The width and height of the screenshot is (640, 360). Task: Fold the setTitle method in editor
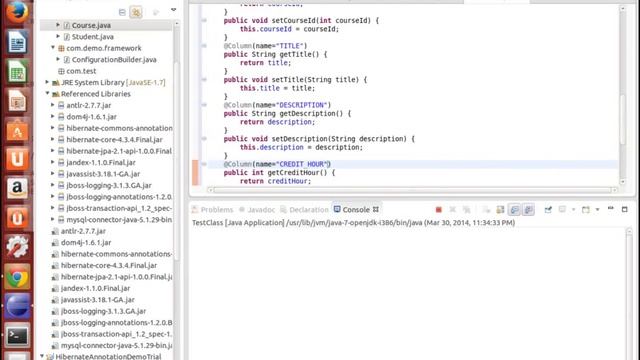pos(204,80)
